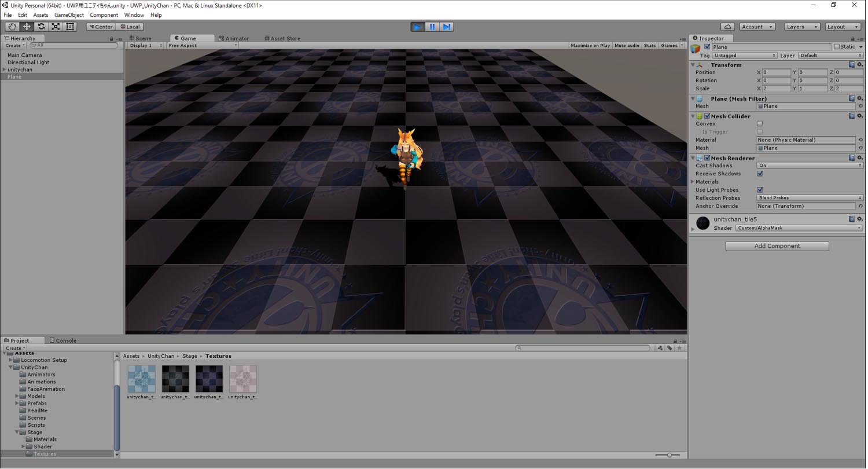The height and width of the screenshot is (469, 868).
Task: Open Cast Shadows dropdown
Action: pyautogui.click(x=810, y=166)
